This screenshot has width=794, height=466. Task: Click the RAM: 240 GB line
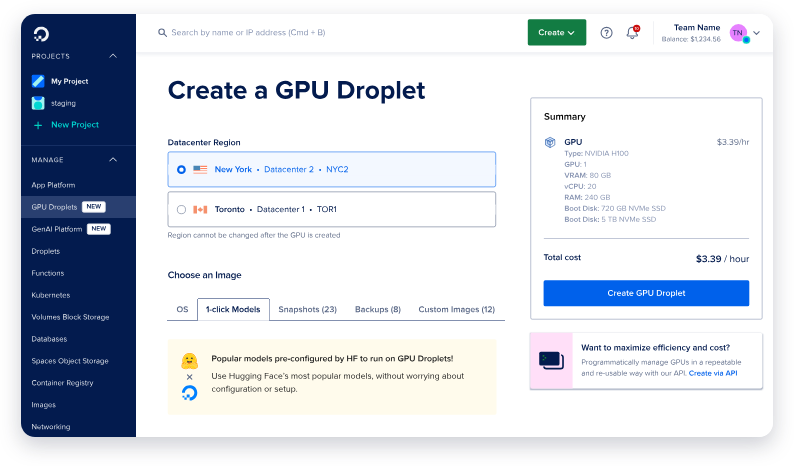tap(587, 198)
